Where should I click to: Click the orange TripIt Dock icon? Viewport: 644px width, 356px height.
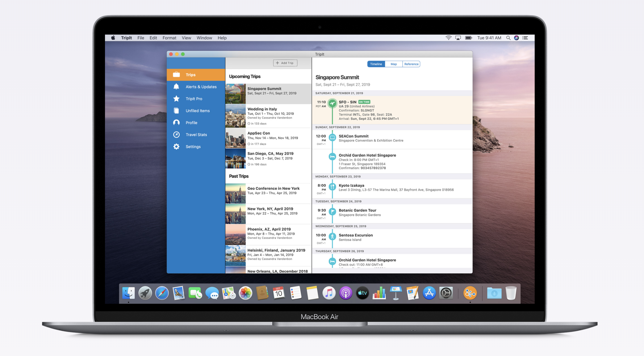pos(470,293)
